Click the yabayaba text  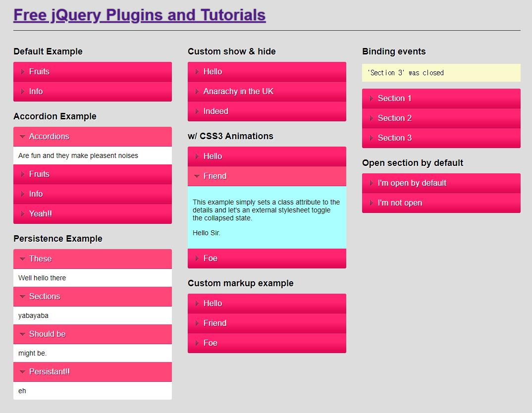coord(33,315)
